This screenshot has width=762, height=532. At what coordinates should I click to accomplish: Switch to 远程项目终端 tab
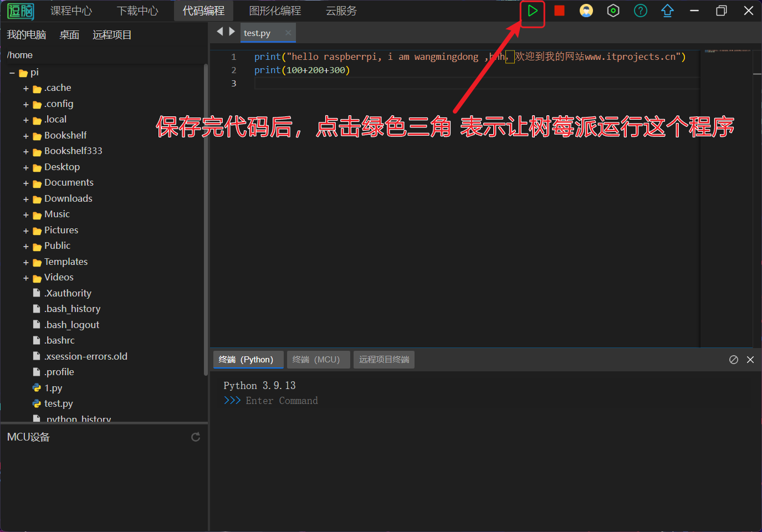[x=384, y=360]
